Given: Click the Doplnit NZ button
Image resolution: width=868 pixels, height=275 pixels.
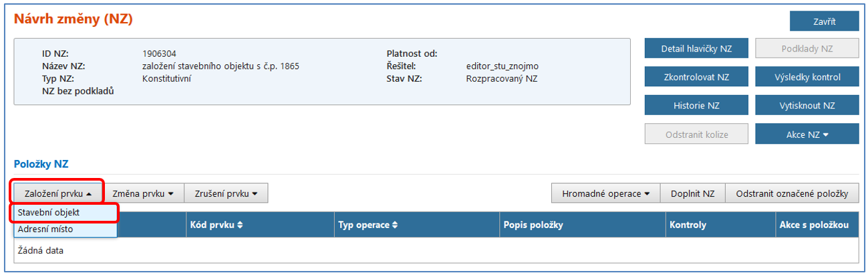Looking at the screenshot, I should (693, 194).
